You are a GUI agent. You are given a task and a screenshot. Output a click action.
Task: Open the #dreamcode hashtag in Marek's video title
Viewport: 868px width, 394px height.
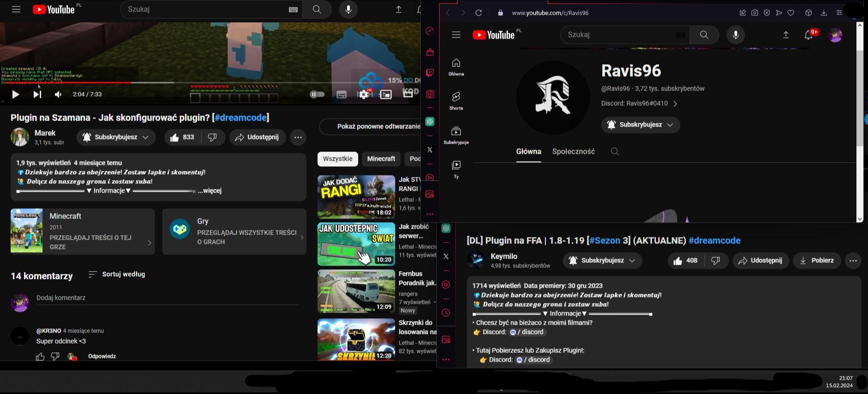(x=240, y=117)
